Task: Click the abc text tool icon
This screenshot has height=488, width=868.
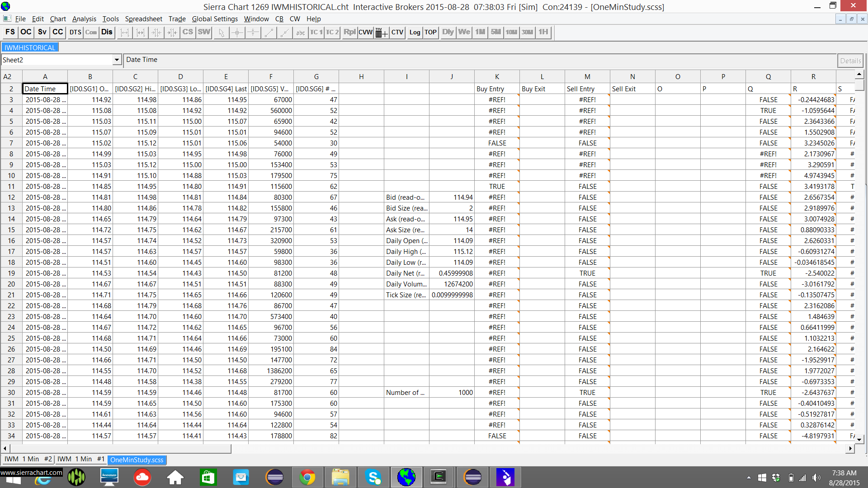Action: coord(301,32)
